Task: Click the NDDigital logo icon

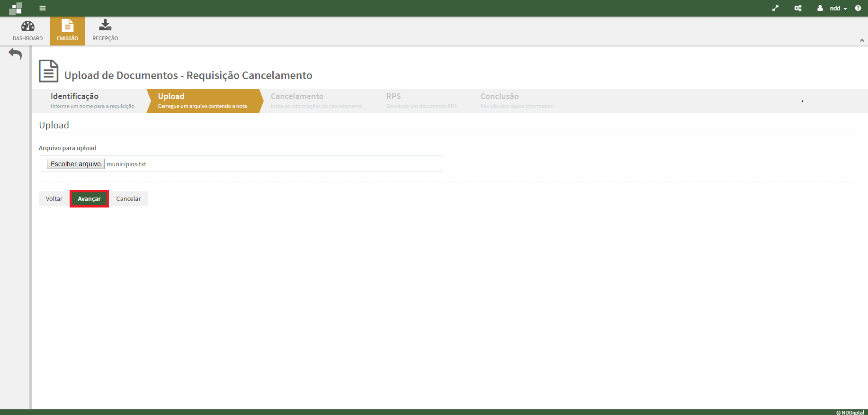Action: click(16, 9)
